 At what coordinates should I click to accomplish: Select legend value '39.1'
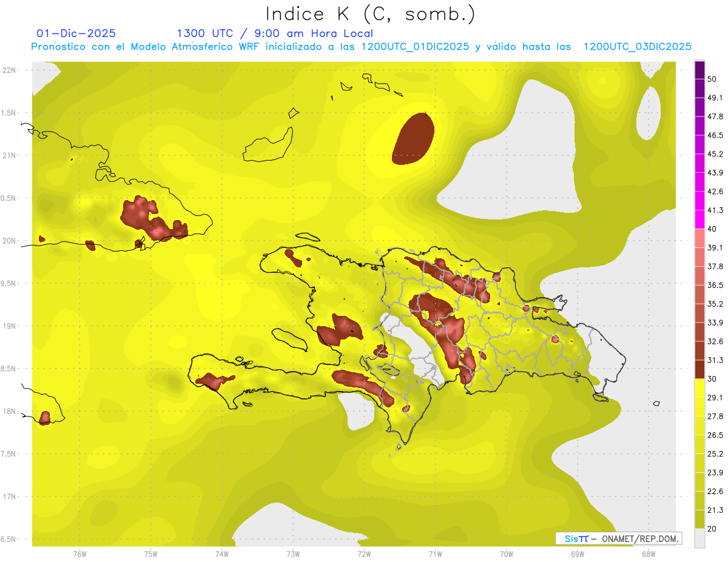click(x=715, y=248)
